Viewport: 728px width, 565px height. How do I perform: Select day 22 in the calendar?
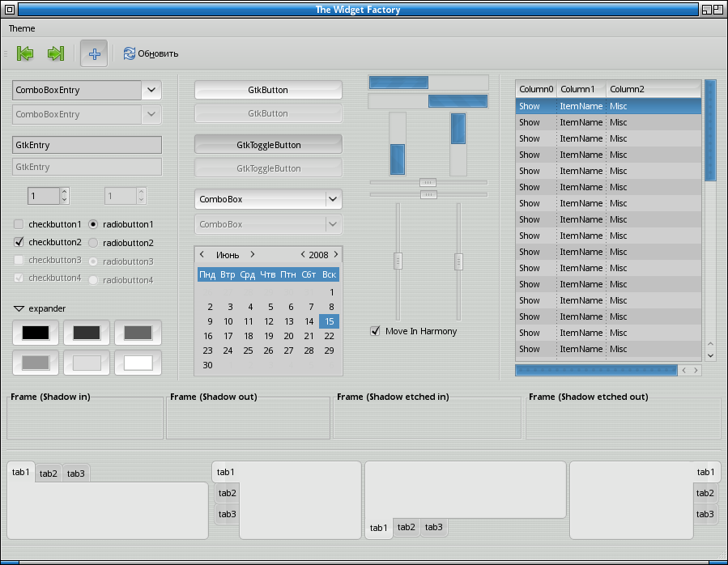[329, 336]
